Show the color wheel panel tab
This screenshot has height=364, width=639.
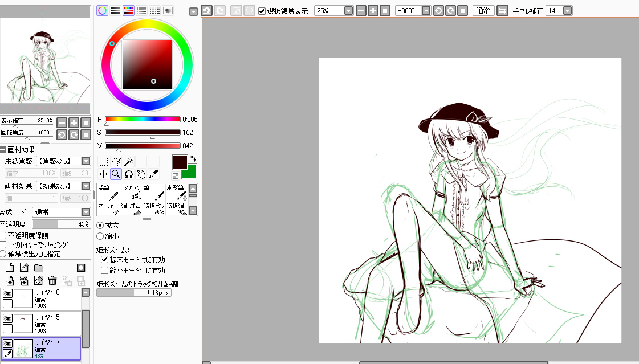(102, 11)
